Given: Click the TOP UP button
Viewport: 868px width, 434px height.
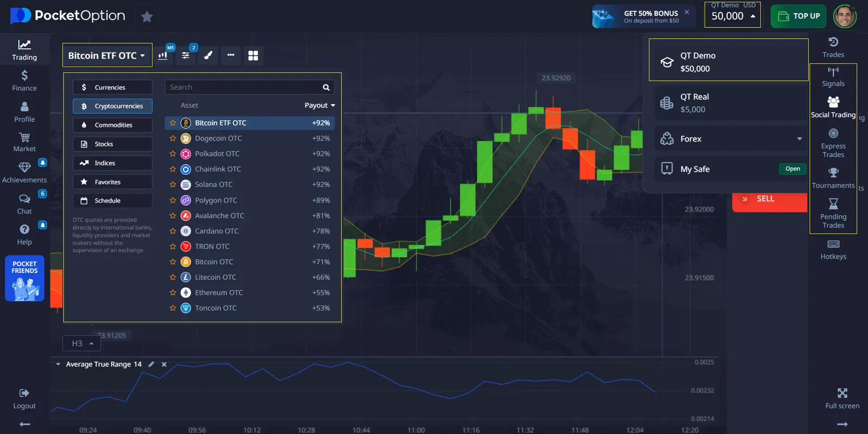Looking at the screenshot, I should coord(799,16).
